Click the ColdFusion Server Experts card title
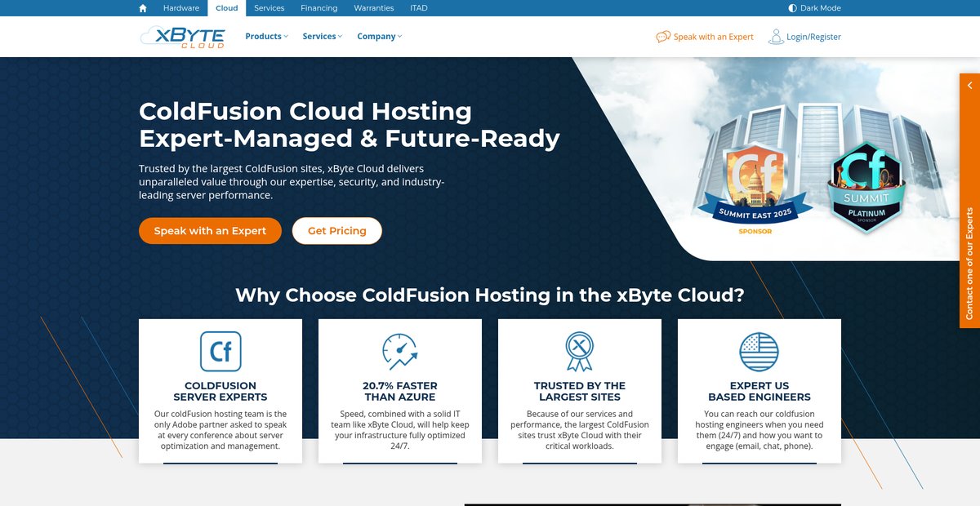980x506 pixels. tap(220, 392)
